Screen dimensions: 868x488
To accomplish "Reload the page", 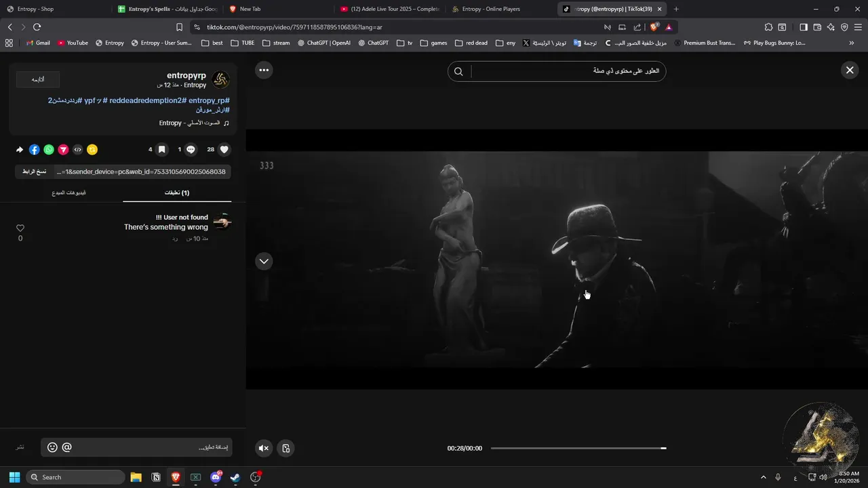I will tap(37, 27).
